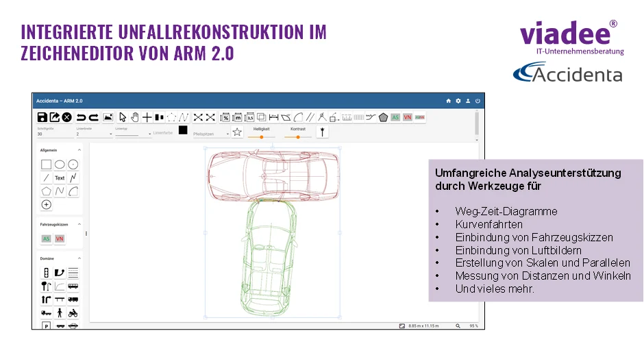Image resolution: width=644 pixels, height=342 pixels.
Task: Click the export share icon
Action: pos(55,117)
